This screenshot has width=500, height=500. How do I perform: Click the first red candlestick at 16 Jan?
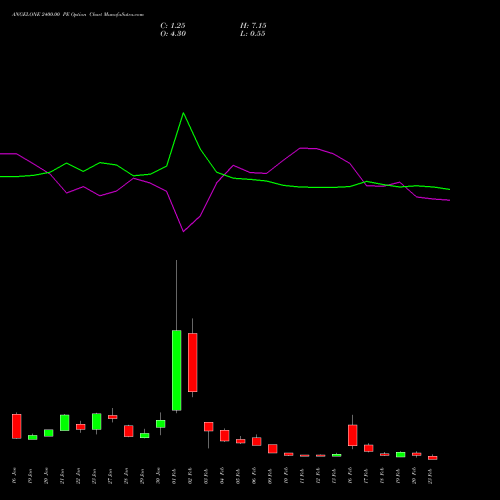17,426
